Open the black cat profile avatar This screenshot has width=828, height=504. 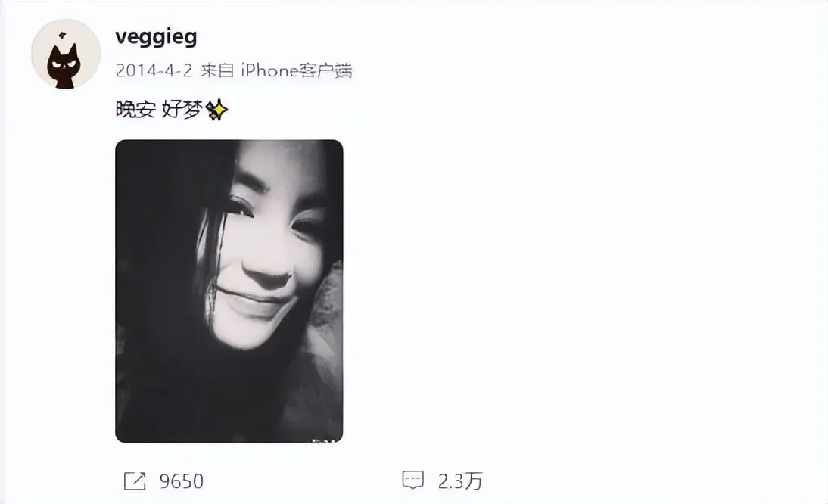(x=66, y=54)
